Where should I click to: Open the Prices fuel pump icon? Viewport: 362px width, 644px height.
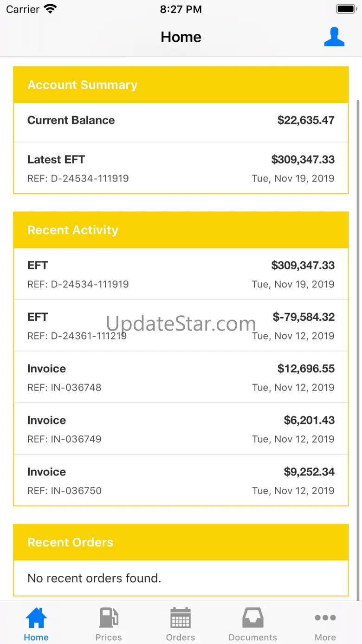(x=109, y=618)
